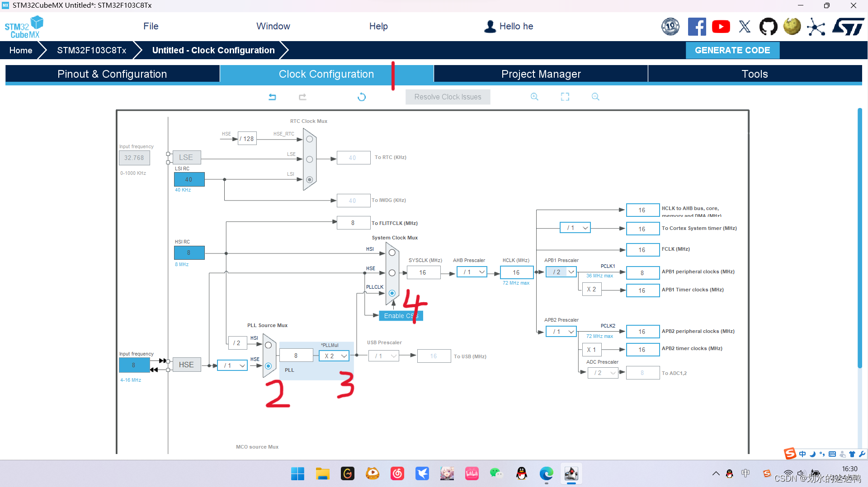Image resolution: width=868 pixels, height=487 pixels.
Task: Open the File menu
Action: coord(151,26)
